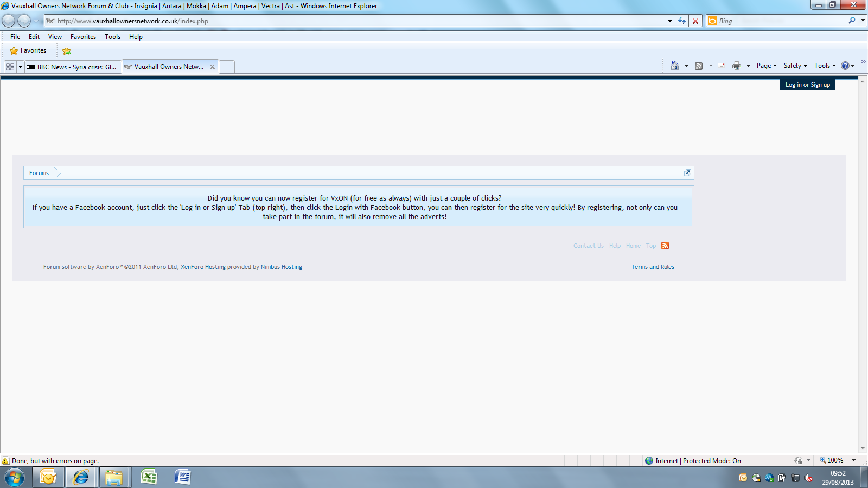Open Excel from the taskbar
Viewport: 868px width, 488px height.
pyautogui.click(x=149, y=477)
